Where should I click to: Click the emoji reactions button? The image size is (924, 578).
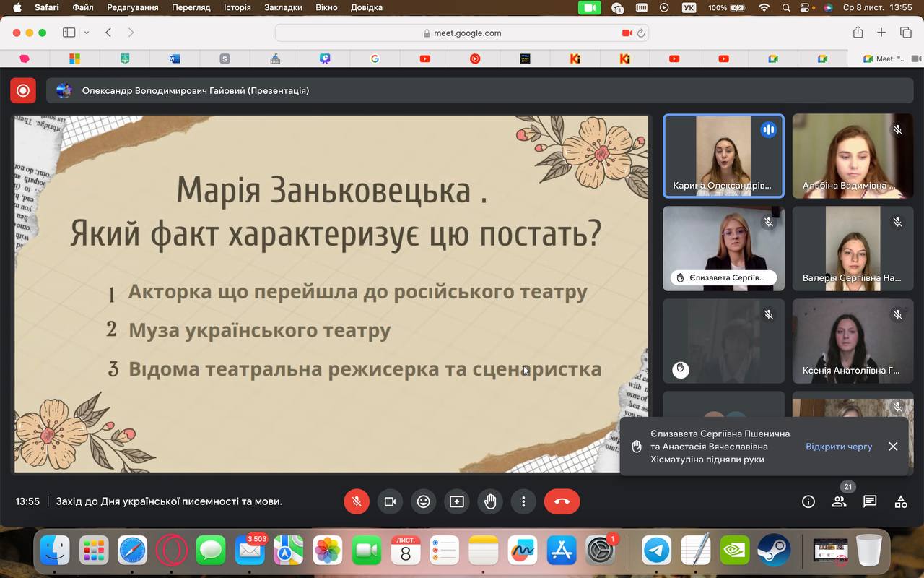click(x=423, y=501)
